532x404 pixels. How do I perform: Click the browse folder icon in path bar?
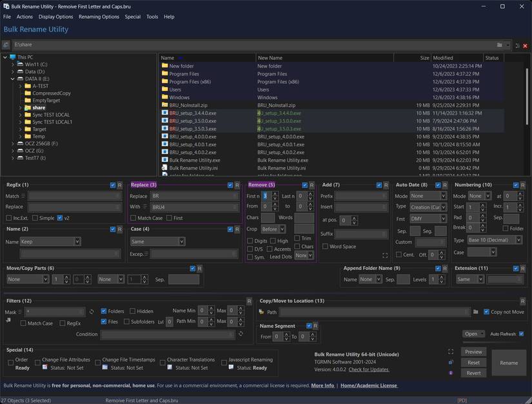click(x=500, y=45)
